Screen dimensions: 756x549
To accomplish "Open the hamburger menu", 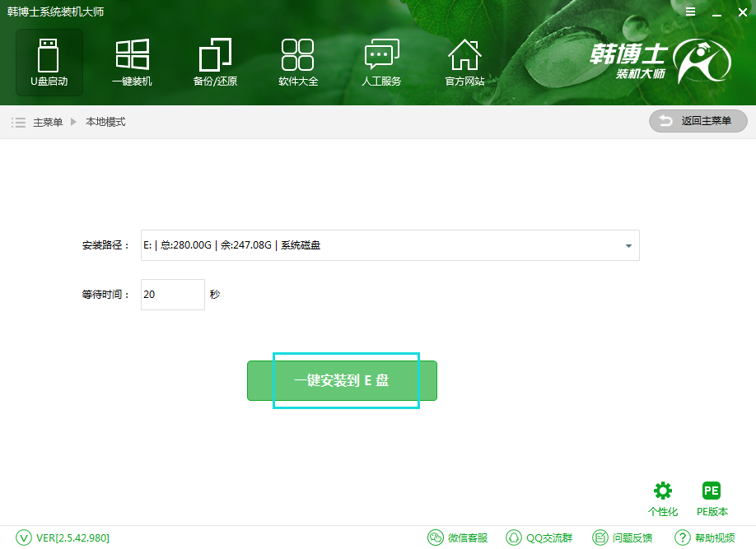I will (x=690, y=12).
